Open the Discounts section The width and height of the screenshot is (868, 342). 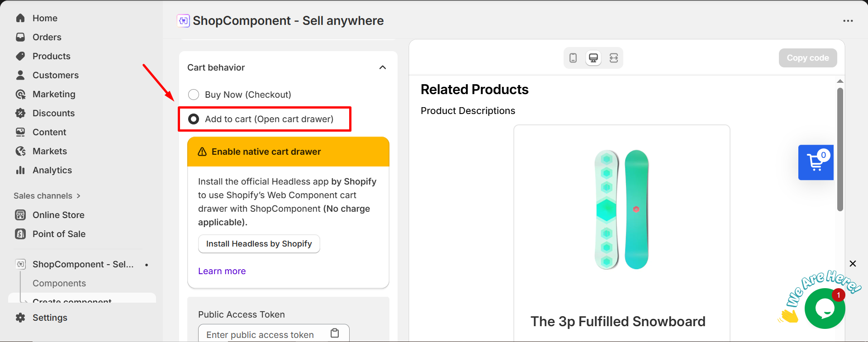coord(53,113)
